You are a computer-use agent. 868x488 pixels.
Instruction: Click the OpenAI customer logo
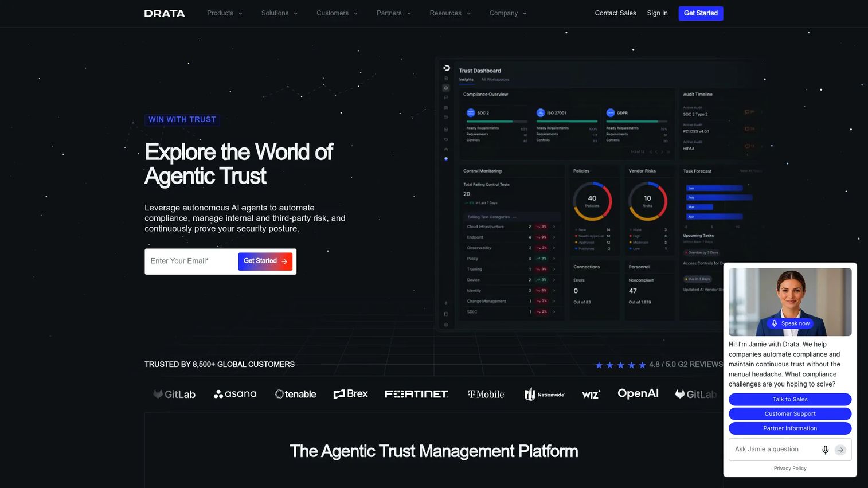coord(638,393)
